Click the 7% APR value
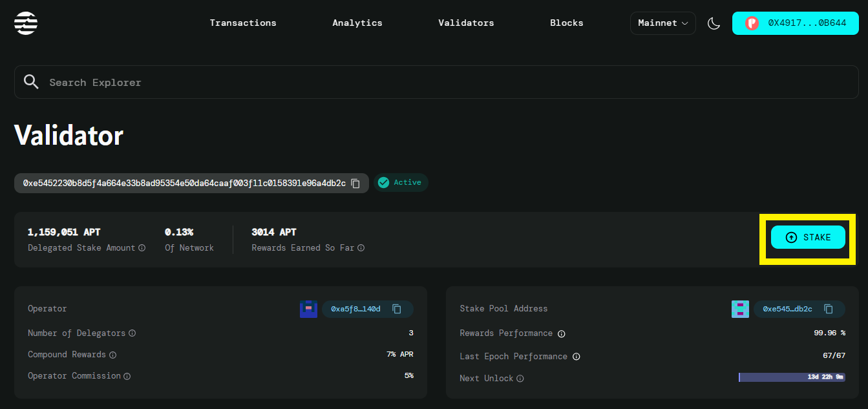Image resolution: width=868 pixels, height=409 pixels. click(x=400, y=354)
